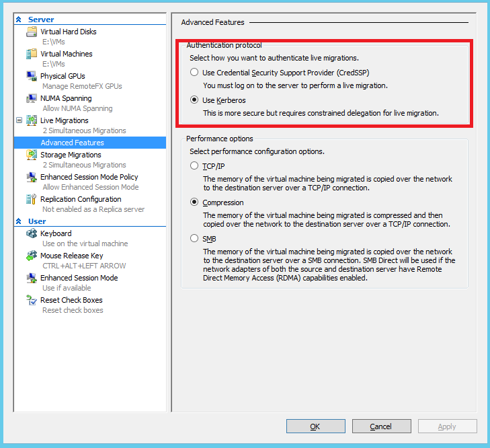Click "CTRL+ALT+LEFT ARROW" subtitle text
Screen dimensions: 490x448
[x=84, y=266]
